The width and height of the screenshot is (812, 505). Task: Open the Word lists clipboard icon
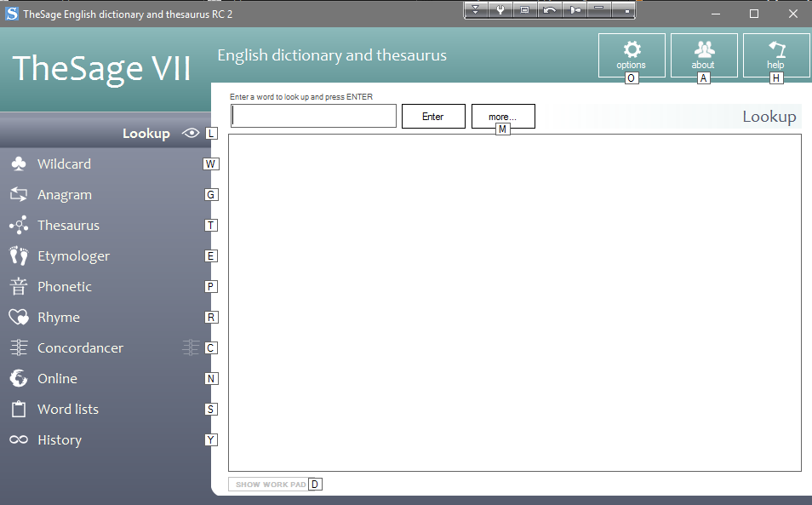coord(19,409)
